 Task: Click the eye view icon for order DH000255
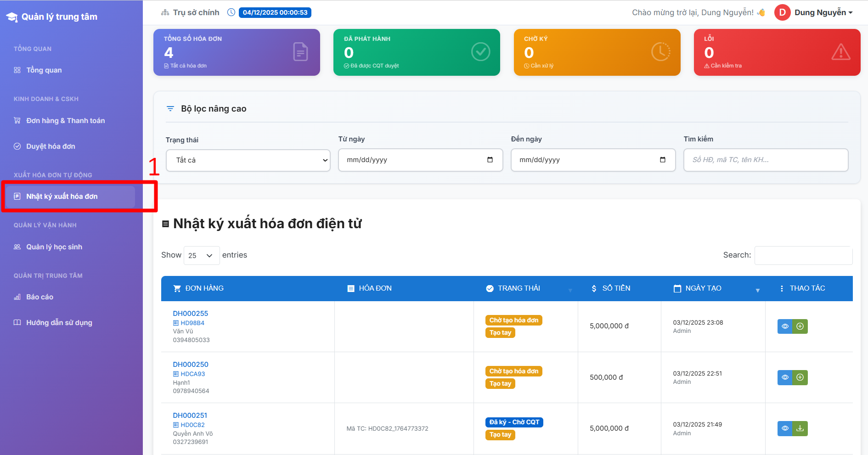(785, 326)
